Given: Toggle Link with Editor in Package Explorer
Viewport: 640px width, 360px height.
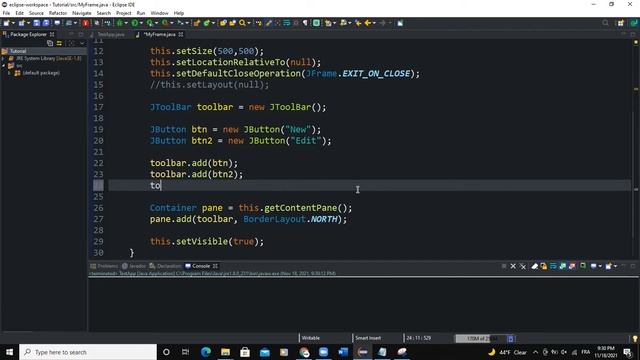Looking at the screenshot, I should pyautogui.click(x=59, y=43).
